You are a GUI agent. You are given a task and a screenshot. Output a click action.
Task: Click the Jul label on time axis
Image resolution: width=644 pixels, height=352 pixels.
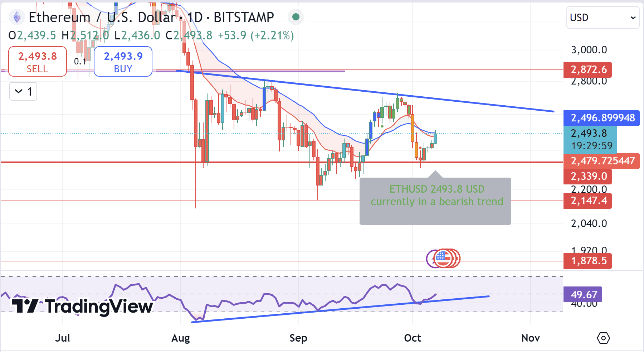point(63,338)
